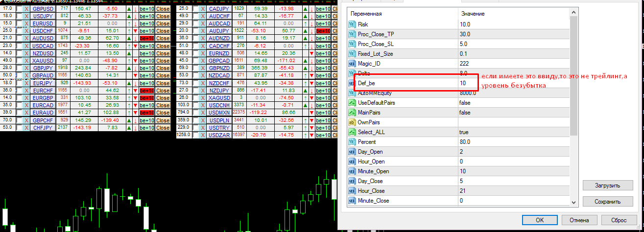Image resolution: width=644 pixels, height=232 pixels.
Task: Click the Select_ALL boolean type icon
Action: click(352, 132)
